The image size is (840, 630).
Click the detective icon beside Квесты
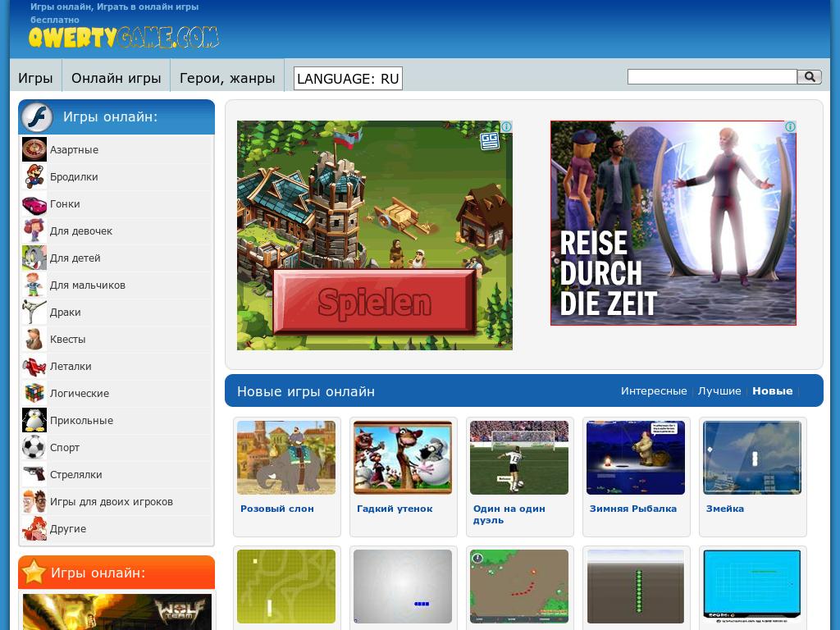pos(34,339)
